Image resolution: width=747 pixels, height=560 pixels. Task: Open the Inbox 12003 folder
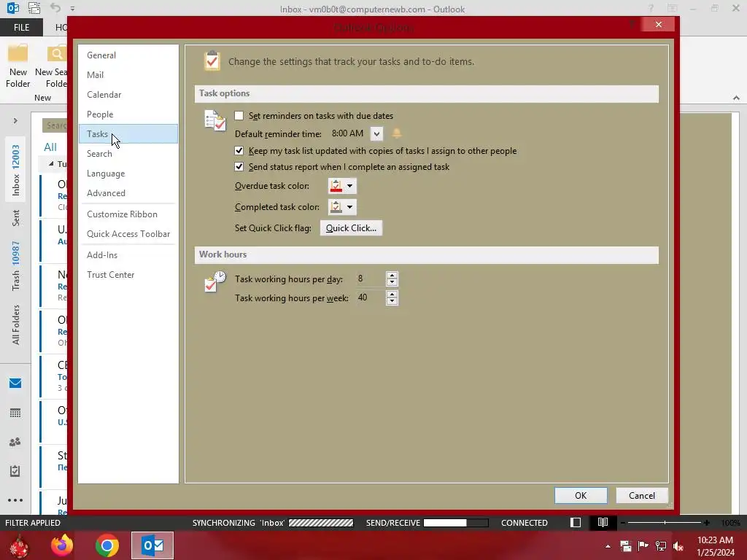tap(16, 171)
